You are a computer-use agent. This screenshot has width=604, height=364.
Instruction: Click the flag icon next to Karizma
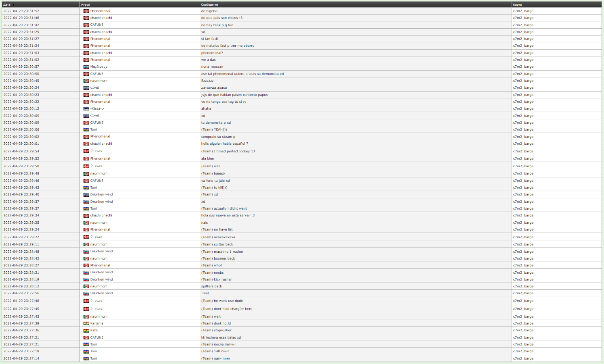pyautogui.click(x=86, y=323)
